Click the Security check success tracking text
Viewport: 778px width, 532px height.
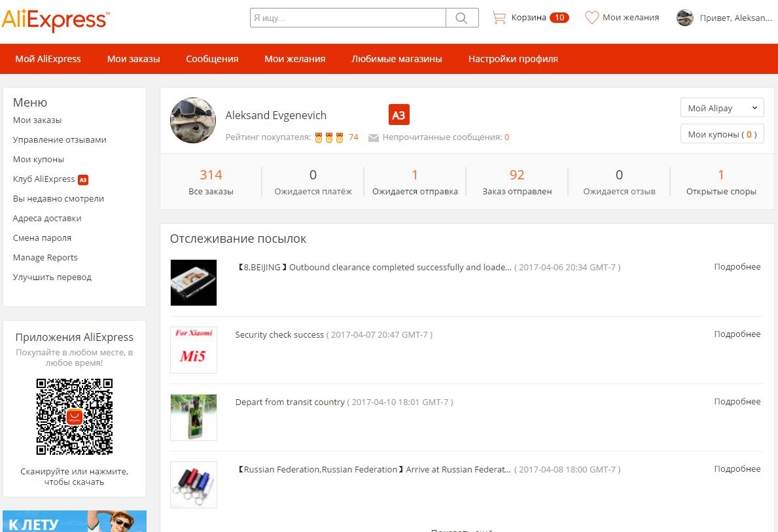coord(279,335)
